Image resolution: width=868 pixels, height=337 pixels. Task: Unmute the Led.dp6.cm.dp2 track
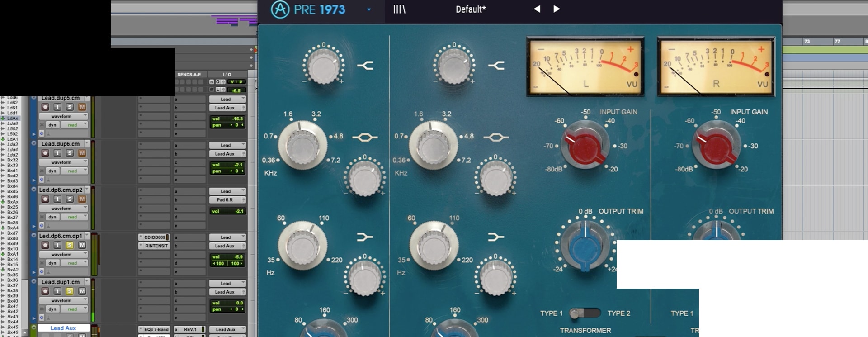tap(82, 199)
